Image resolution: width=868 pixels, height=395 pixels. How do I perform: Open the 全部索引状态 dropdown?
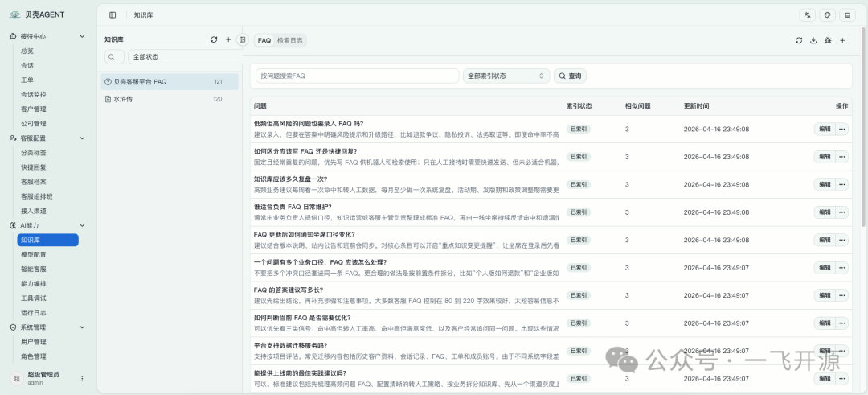506,76
